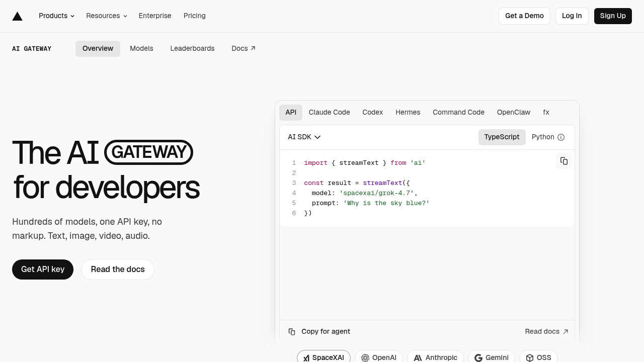
Task: Select the fx tab
Action: (546, 113)
